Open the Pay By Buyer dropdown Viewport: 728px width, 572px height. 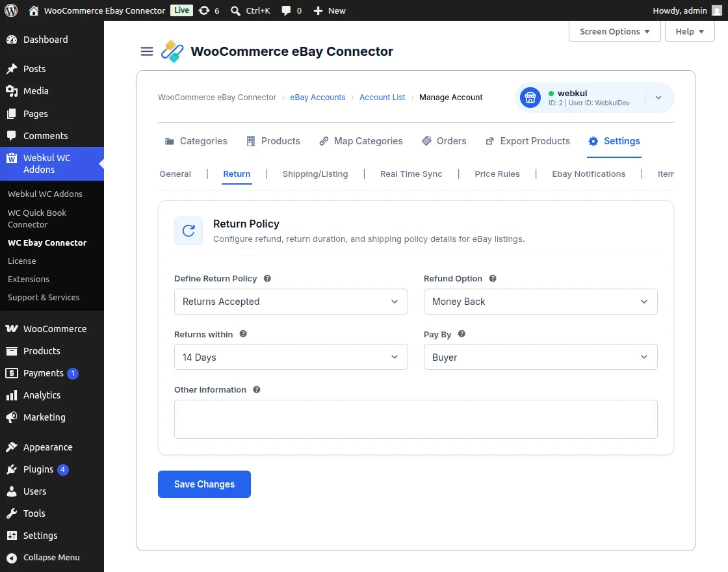tap(540, 357)
